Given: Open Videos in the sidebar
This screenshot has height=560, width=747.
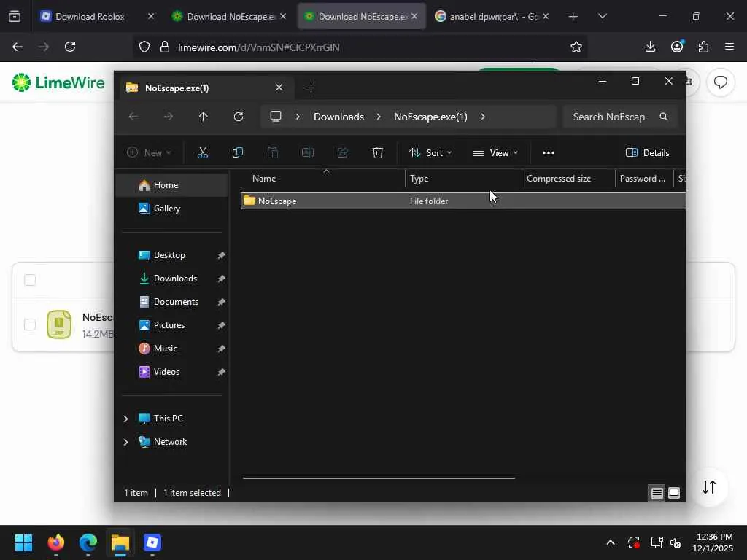Looking at the screenshot, I should (x=166, y=372).
